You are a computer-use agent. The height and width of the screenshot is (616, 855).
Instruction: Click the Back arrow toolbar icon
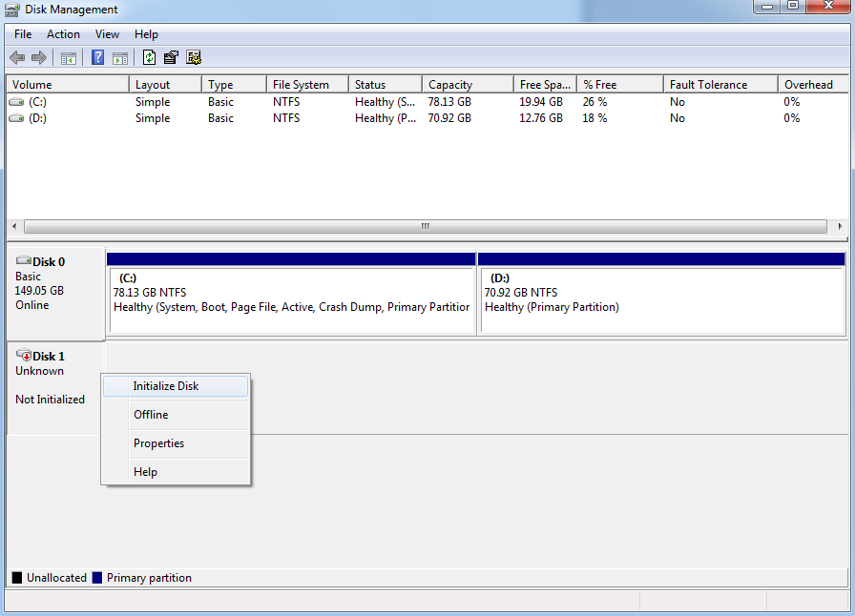click(x=17, y=57)
